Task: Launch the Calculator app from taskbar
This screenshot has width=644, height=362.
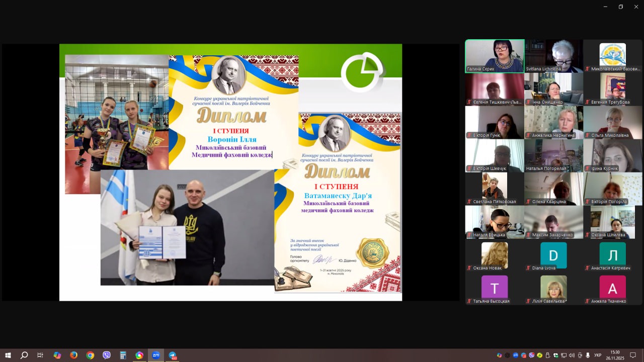Action: pyautogui.click(x=123, y=355)
